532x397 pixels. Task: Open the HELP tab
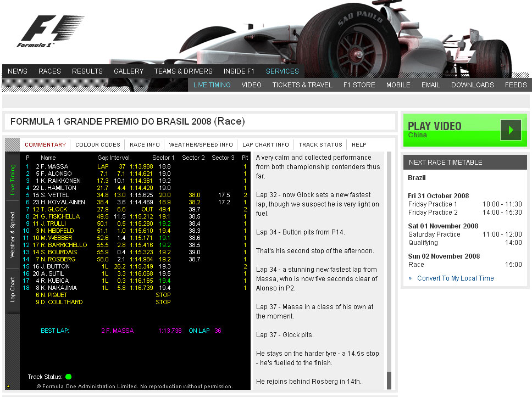359,145
